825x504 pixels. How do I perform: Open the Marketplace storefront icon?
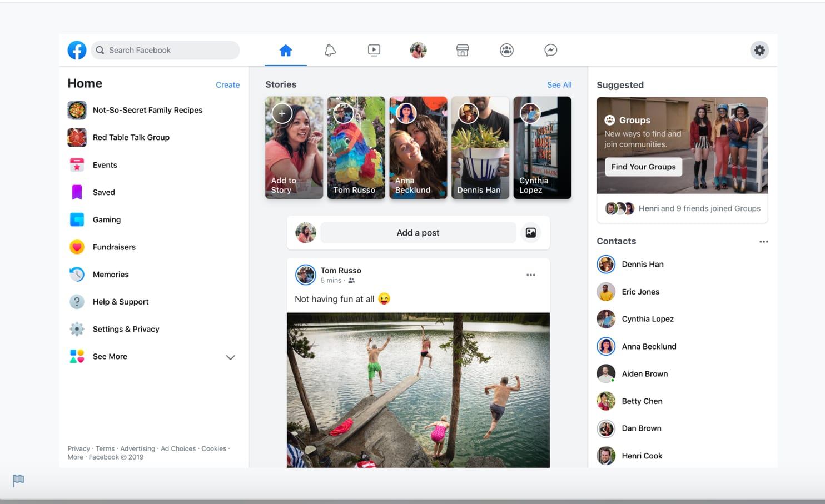point(463,51)
